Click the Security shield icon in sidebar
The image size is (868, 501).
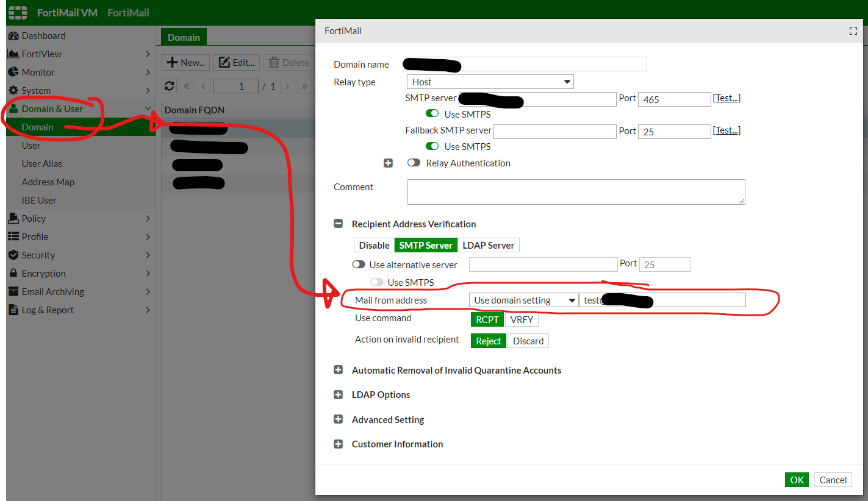(x=13, y=255)
